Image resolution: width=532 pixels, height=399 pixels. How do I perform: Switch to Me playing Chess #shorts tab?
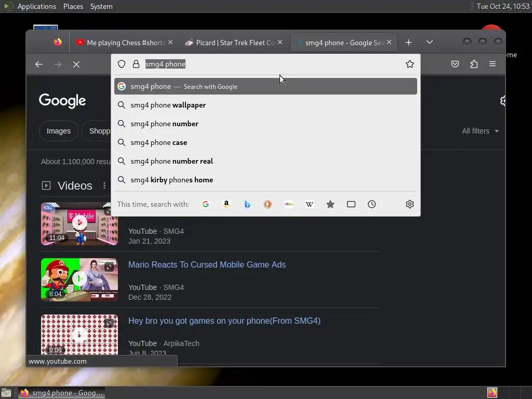[x=124, y=43]
